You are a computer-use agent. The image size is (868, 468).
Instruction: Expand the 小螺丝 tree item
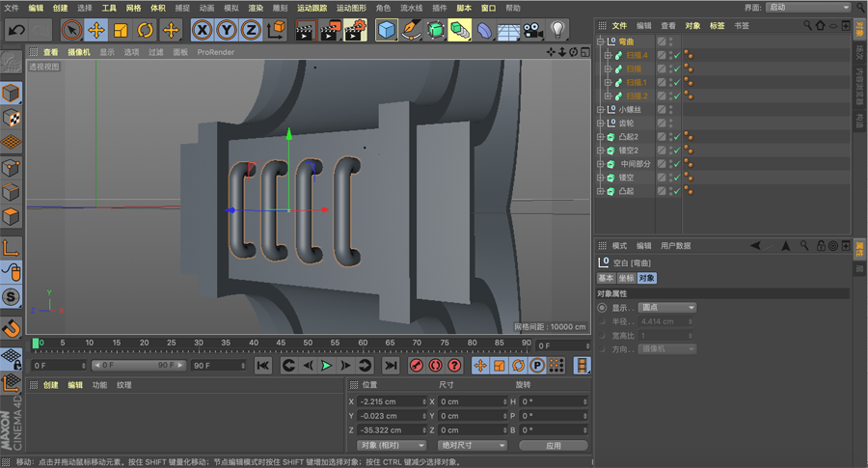[600, 110]
